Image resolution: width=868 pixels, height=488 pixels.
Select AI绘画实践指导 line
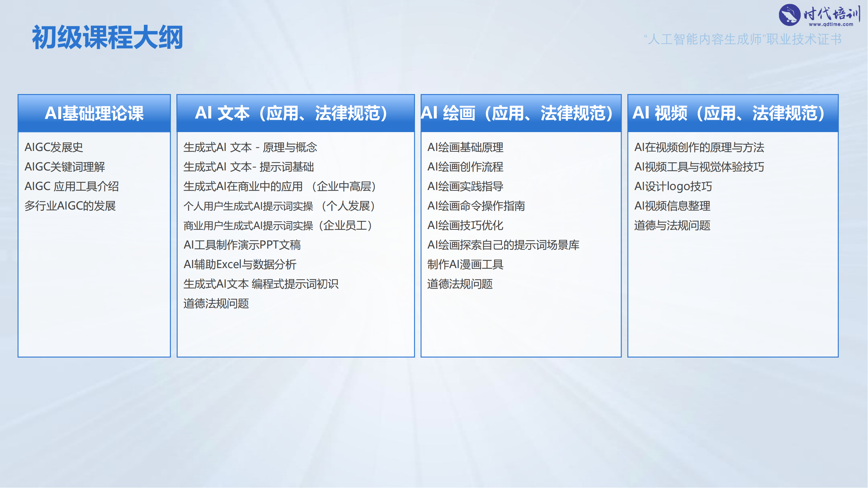point(465,186)
